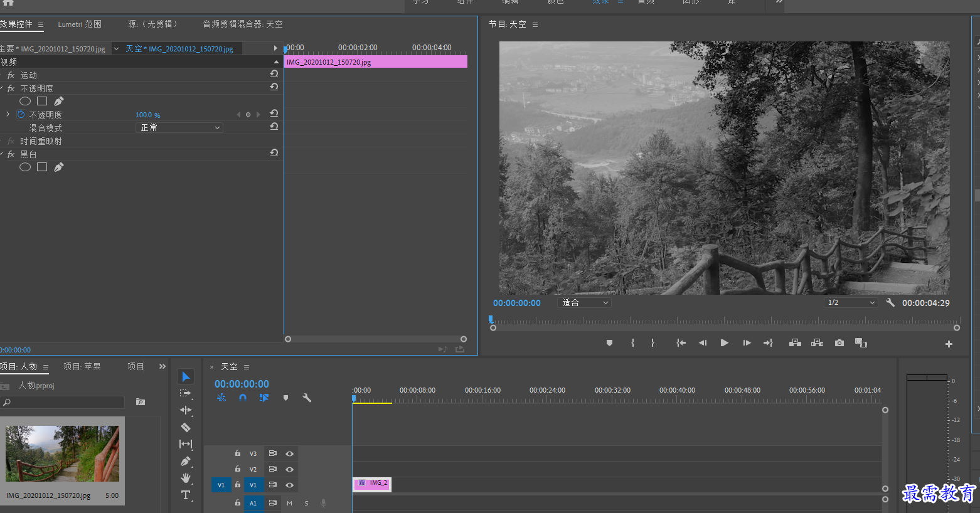
Task: Reset the 黑白 effect
Action: coord(274,152)
